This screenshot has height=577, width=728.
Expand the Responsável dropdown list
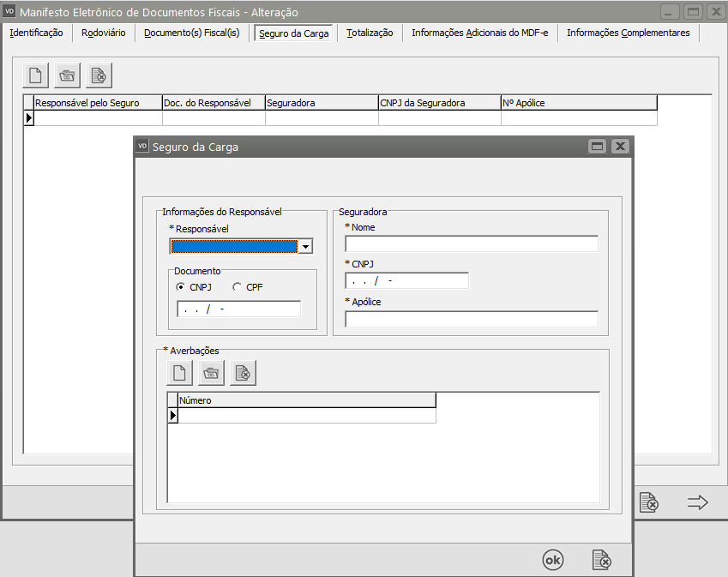tap(305, 247)
